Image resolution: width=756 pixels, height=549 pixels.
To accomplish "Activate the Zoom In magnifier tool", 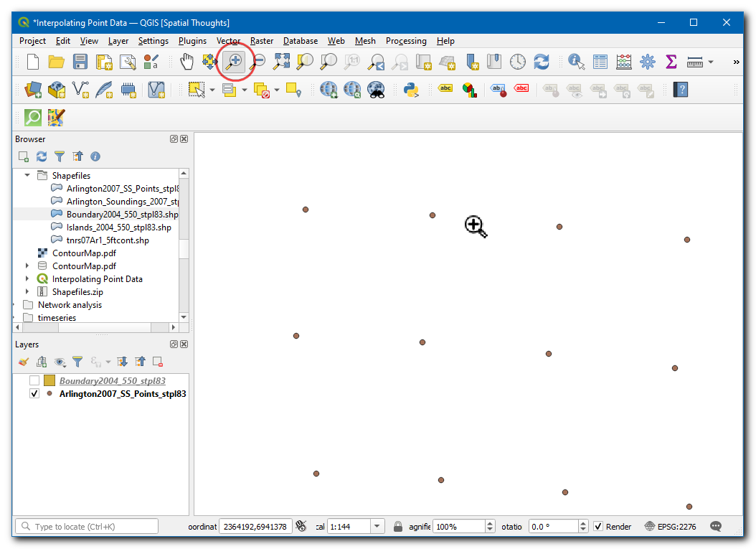I will pyautogui.click(x=235, y=62).
